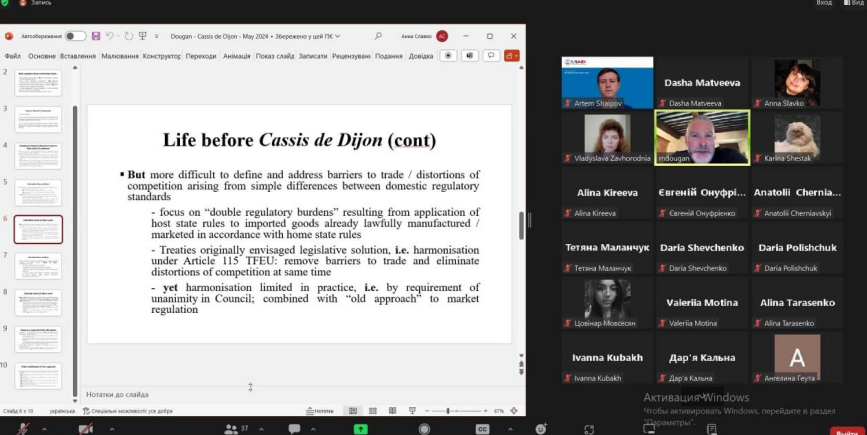The height and width of the screenshot is (435, 867).
Task: Start video with the Zoom camera button
Action: [x=86, y=429]
